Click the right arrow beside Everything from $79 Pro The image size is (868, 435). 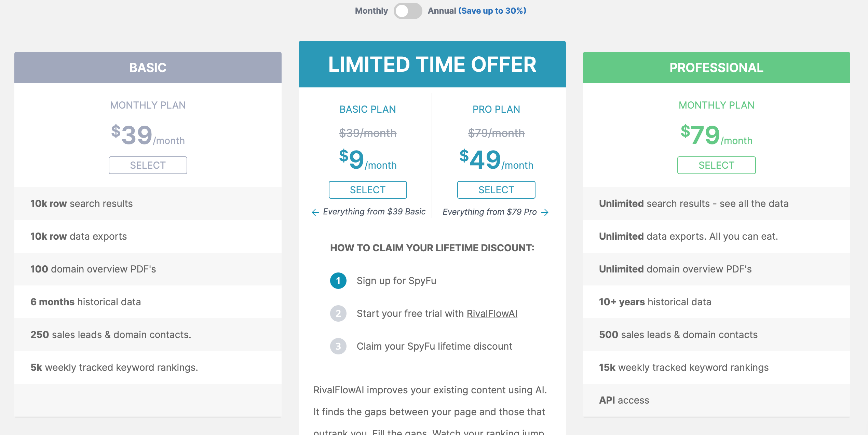pos(545,212)
